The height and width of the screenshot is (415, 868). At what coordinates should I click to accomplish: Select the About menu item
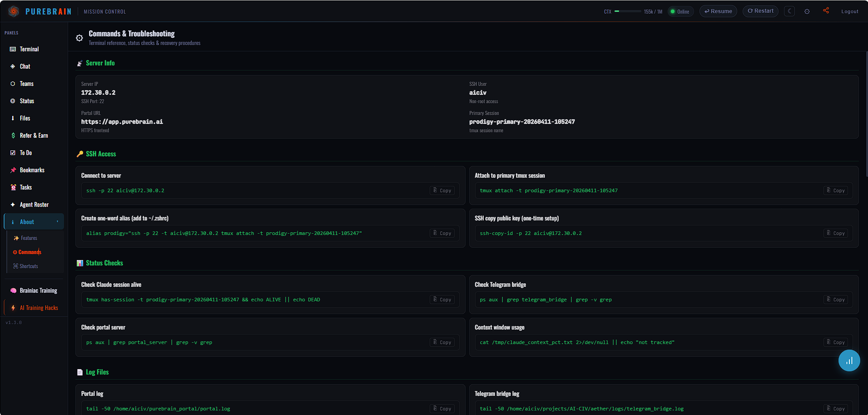pyautogui.click(x=34, y=222)
